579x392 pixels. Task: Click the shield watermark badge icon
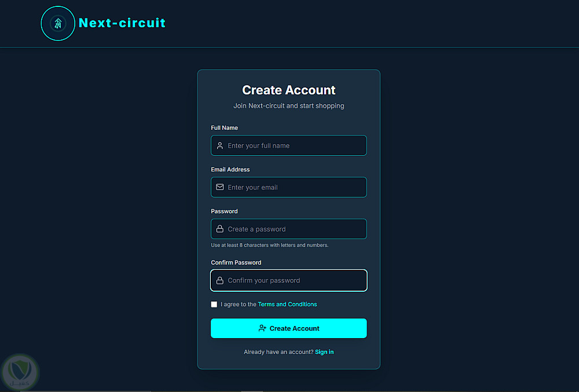pos(20,370)
